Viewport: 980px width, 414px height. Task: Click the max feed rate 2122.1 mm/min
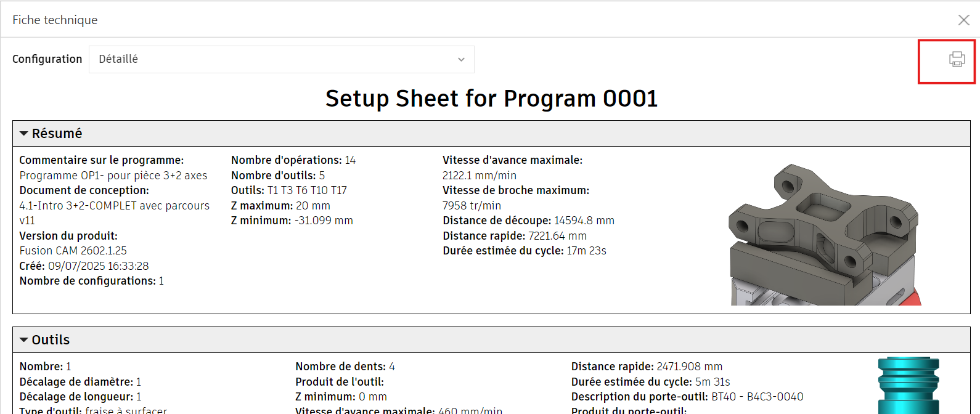click(480, 176)
